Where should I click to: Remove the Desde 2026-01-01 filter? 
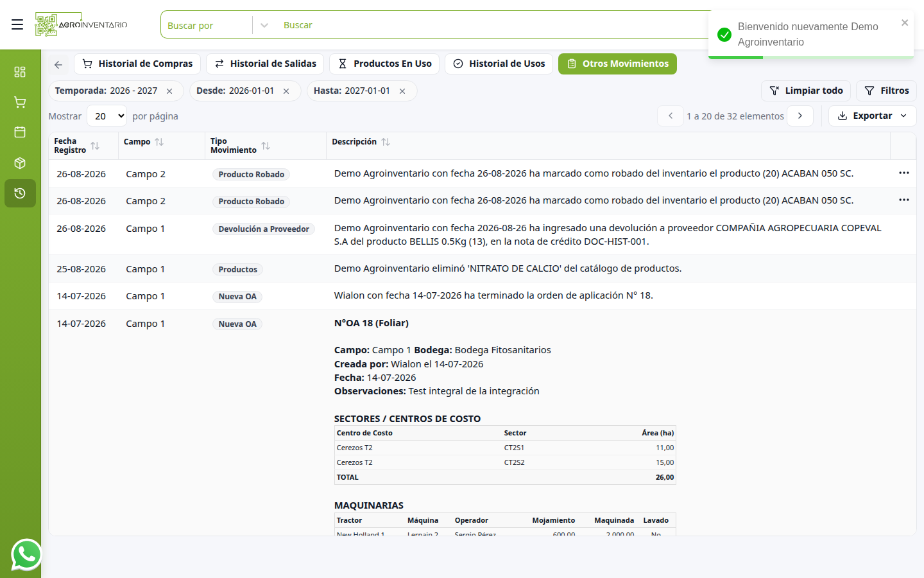(x=286, y=91)
